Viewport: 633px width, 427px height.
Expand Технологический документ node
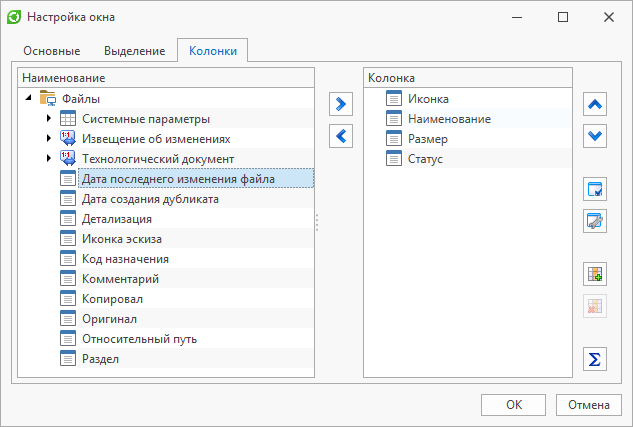point(49,159)
